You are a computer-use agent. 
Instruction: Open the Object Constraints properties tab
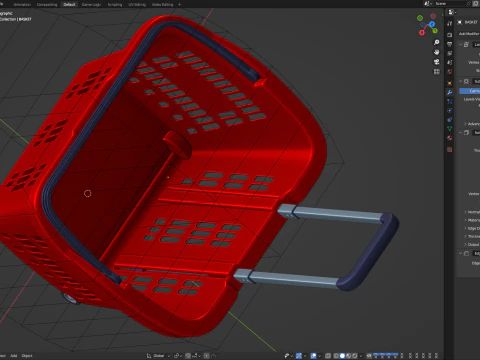[450, 119]
